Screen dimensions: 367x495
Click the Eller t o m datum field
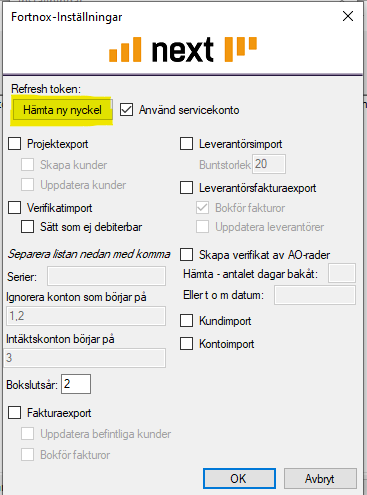pos(315,295)
